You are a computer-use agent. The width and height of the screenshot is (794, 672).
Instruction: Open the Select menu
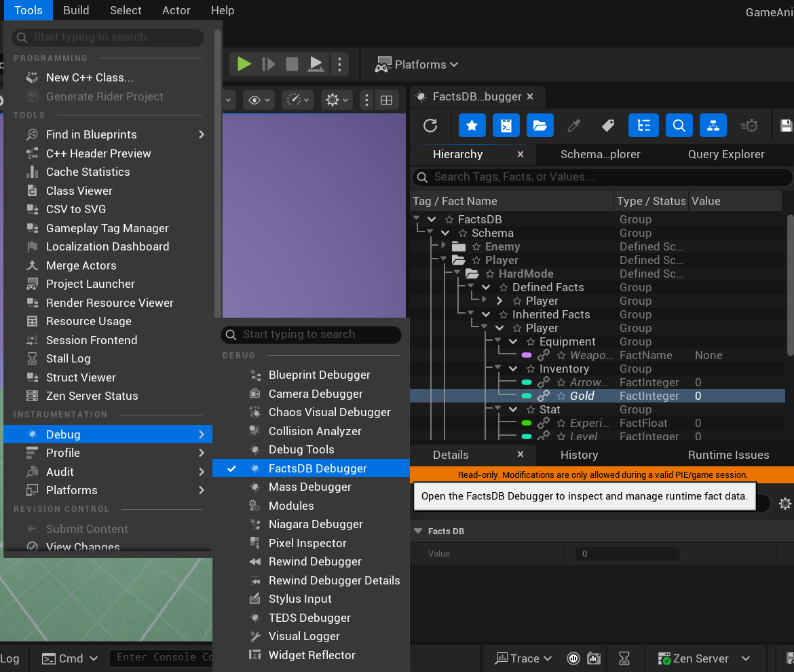tap(126, 10)
